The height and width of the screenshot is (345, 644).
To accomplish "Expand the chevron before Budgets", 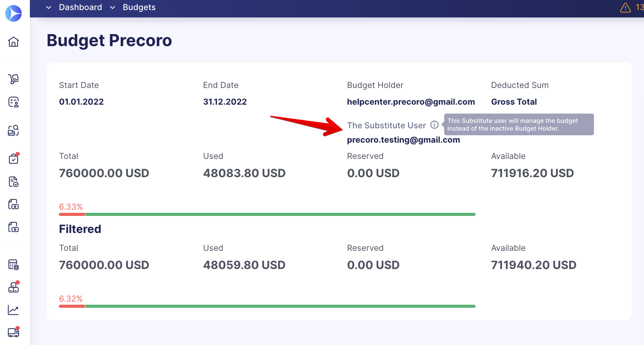I will pyautogui.click(x=113, y=7).
